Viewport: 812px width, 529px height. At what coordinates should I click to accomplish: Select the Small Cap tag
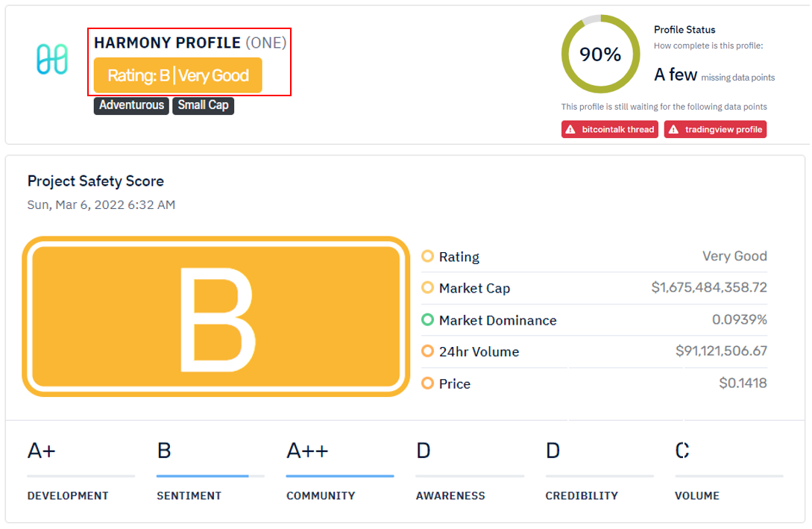pos(203,105)
